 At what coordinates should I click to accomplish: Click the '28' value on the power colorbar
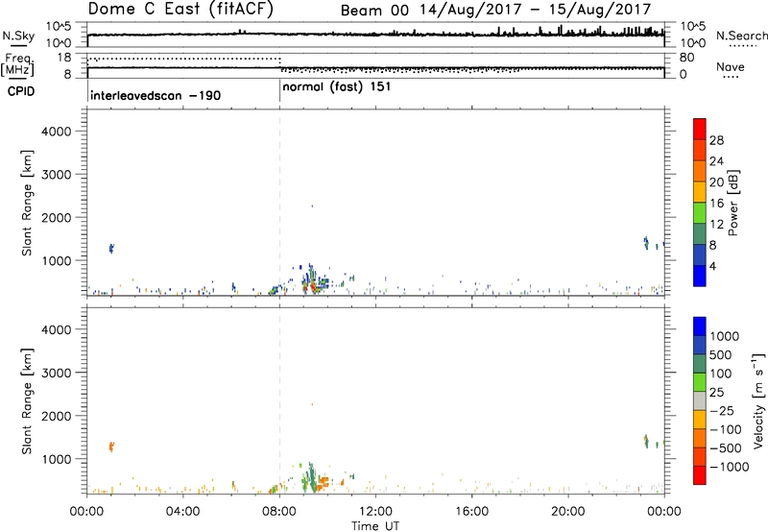pos(716,140)
